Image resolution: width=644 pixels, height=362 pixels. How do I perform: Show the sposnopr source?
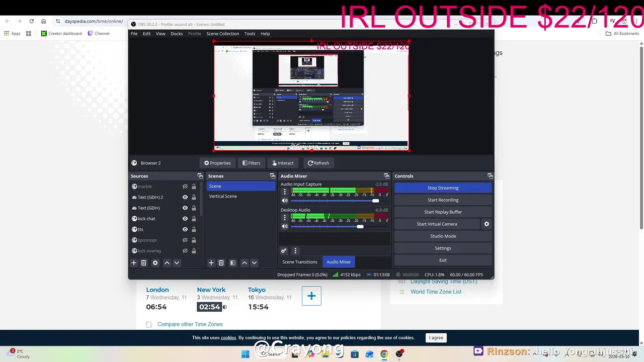click(185, 240)
